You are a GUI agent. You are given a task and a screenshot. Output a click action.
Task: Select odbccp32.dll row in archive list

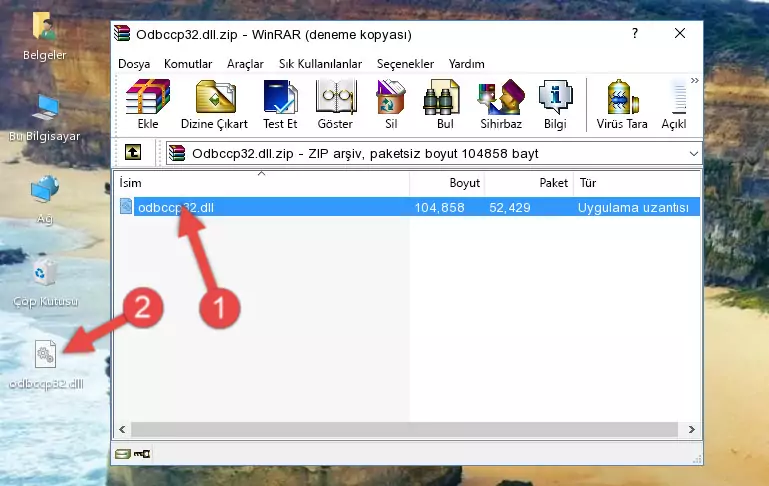[x=409, y=207]
